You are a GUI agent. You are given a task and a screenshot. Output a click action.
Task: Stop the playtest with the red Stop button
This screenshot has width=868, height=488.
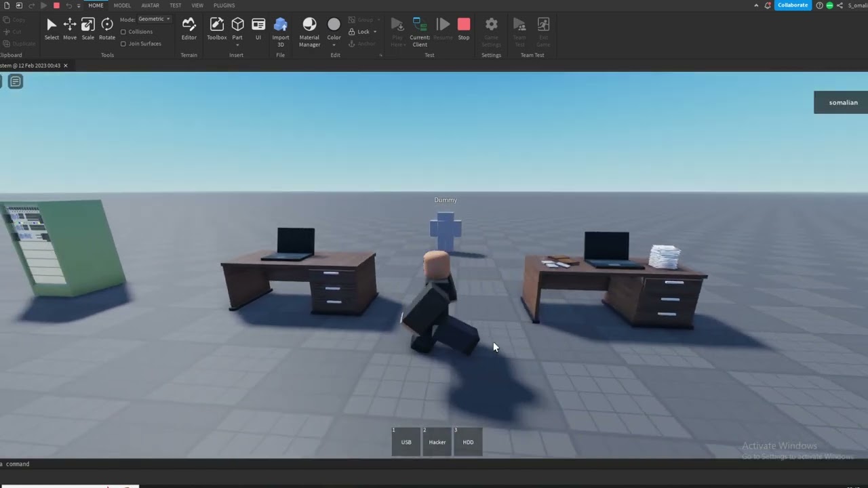pyautogui.click(x=464, y=28)
